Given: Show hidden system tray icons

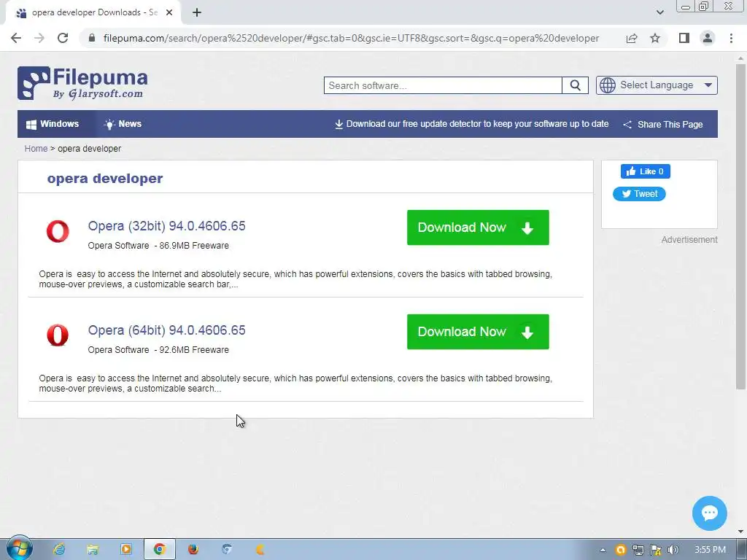Looking at the screenshot, I should pos(603,550).
